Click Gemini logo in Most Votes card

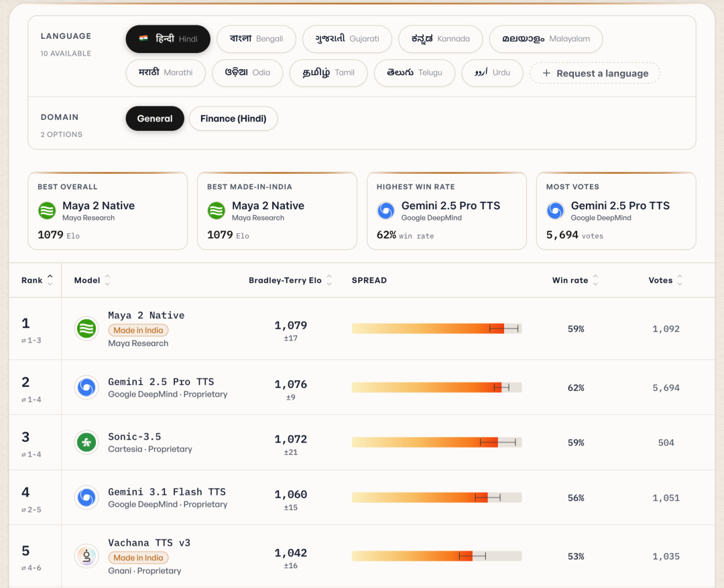[556, 211]
